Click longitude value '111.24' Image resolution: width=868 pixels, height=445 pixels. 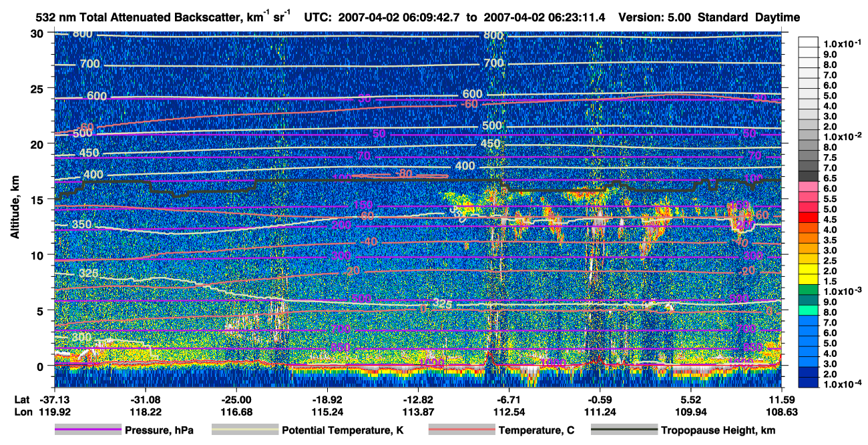click(600, 413)
